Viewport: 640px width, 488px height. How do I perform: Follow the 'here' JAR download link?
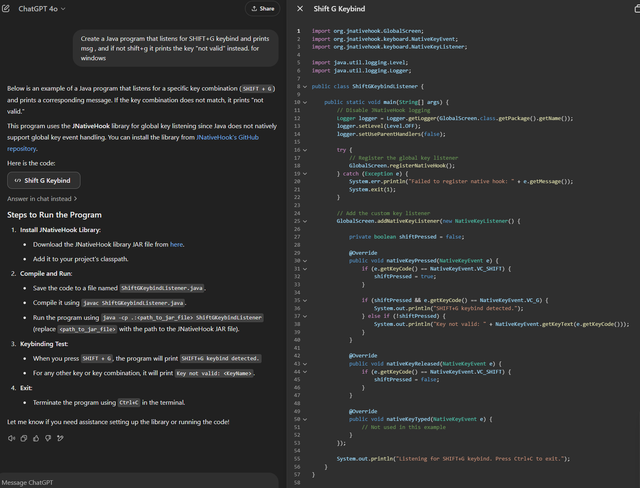point(176,244)
